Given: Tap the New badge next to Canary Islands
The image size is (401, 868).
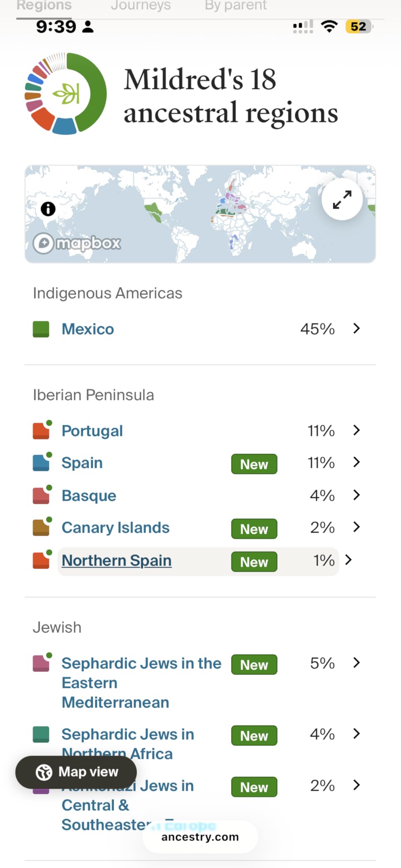Looking at the screenshot, I should (x=254, y=529).
